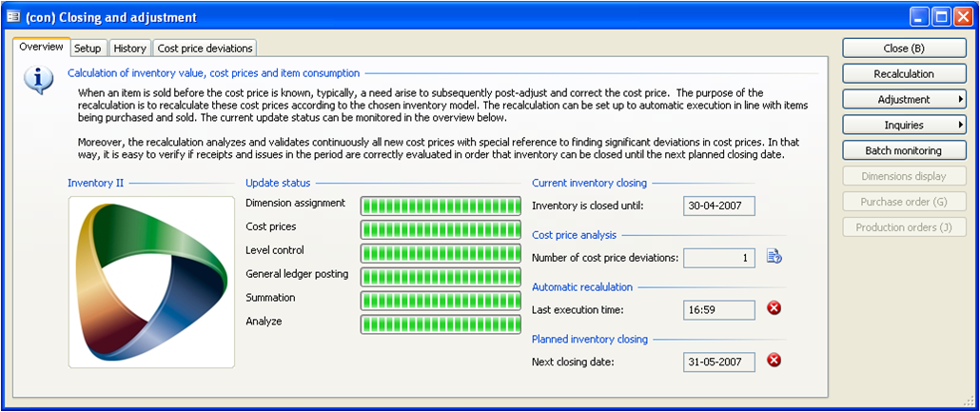The width and height of the screenshot is (980, 412).
Task: Open Batch monitoring
Action: pos(904,150)
